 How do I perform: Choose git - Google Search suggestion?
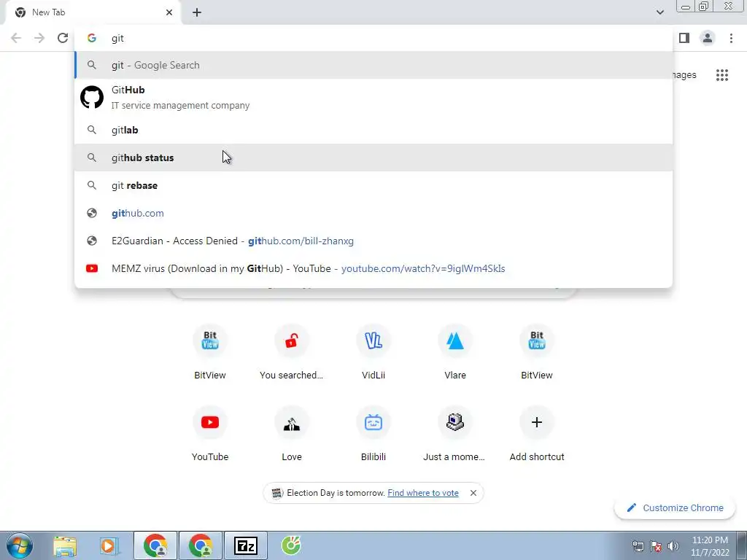point(373,65)
